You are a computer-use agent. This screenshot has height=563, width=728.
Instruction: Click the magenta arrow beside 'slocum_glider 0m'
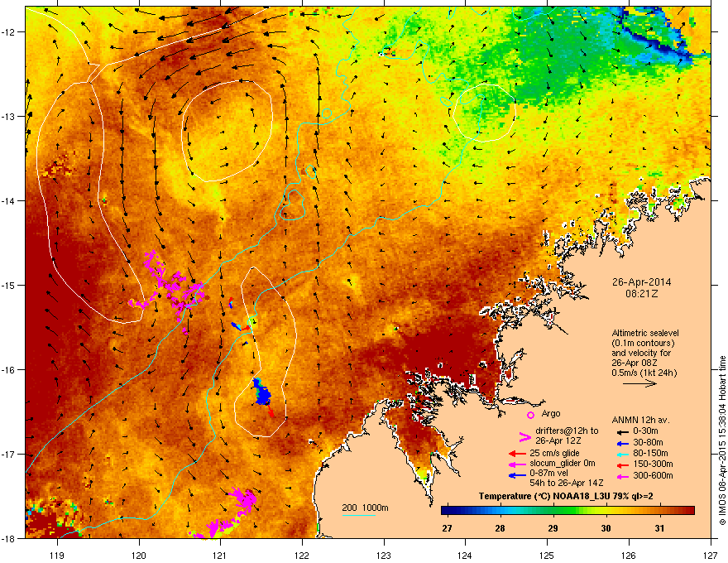click(517, 464)
